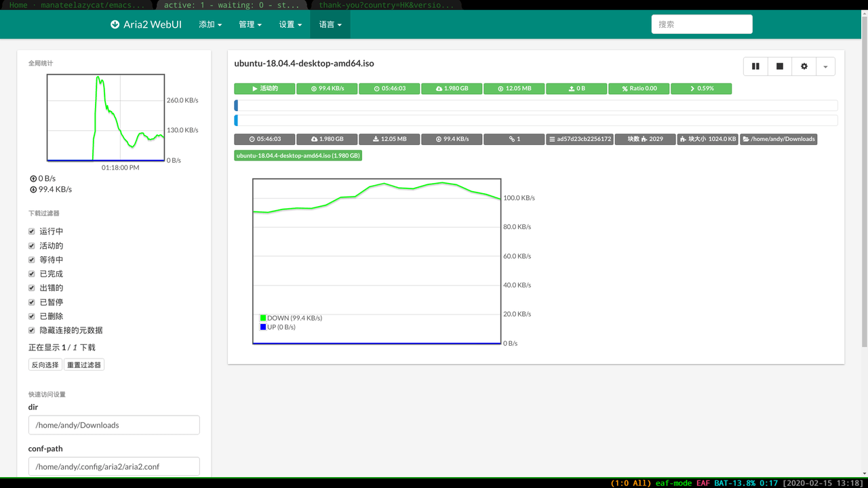Open the 管理 menu
The height and width of the screenshot is (488, 868).
click(x=250, y=24)
